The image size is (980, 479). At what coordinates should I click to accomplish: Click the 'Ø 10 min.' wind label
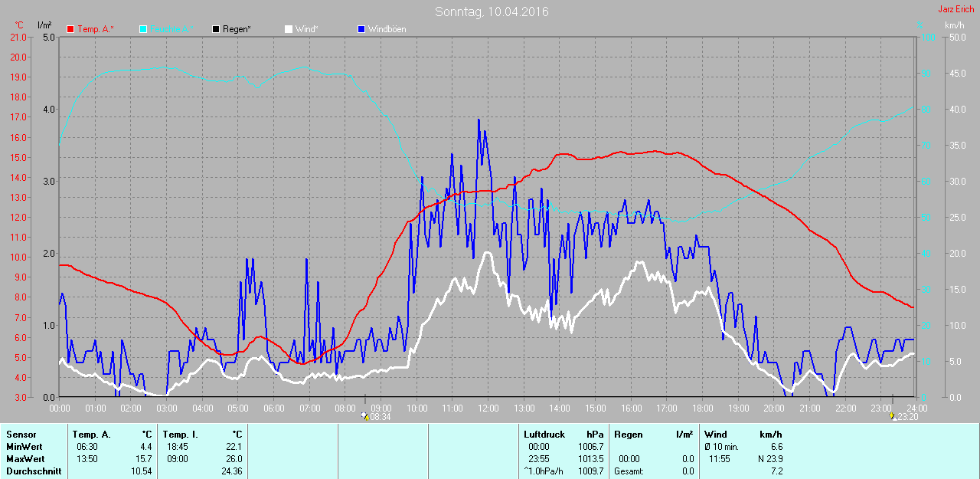click(722, 447)
